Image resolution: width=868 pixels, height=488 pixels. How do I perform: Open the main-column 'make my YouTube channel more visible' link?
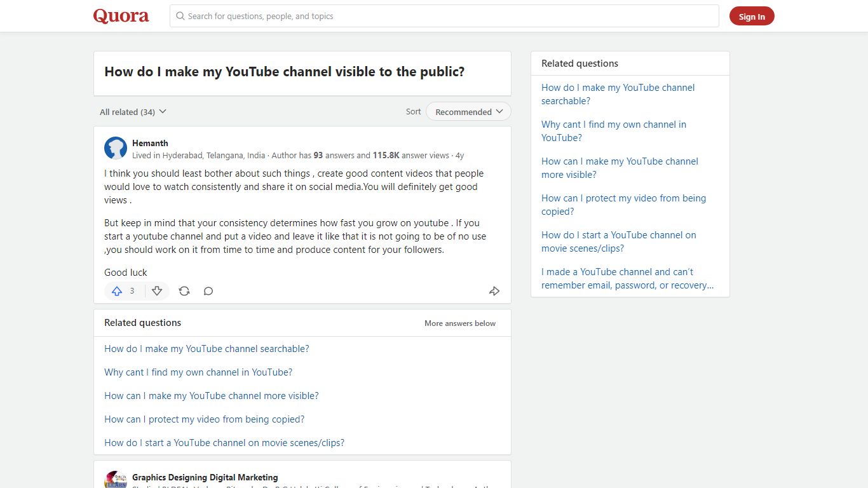point(212,396)
